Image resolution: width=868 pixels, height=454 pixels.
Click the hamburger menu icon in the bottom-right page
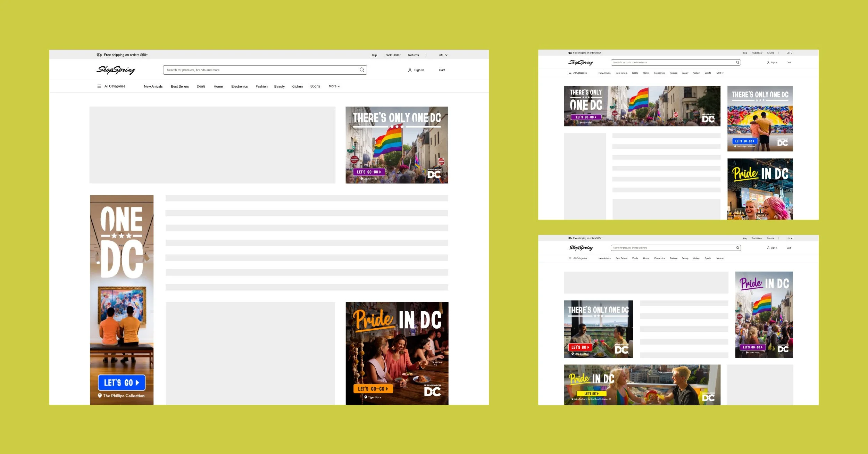(570, 258)
